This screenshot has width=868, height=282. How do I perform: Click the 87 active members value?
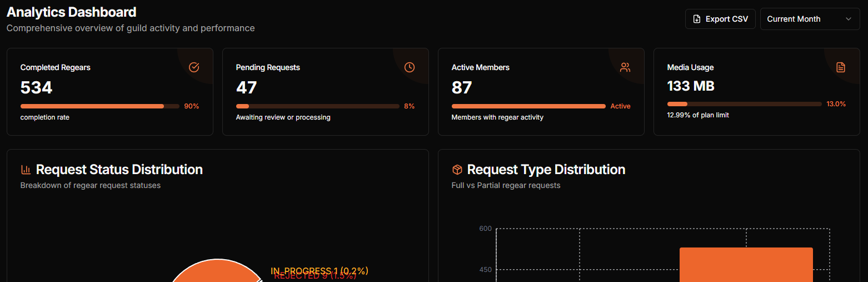(x=462, y=88)
